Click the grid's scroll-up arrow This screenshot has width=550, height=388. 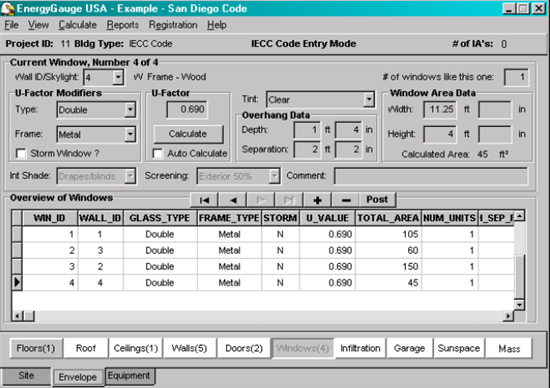[519, 215]
